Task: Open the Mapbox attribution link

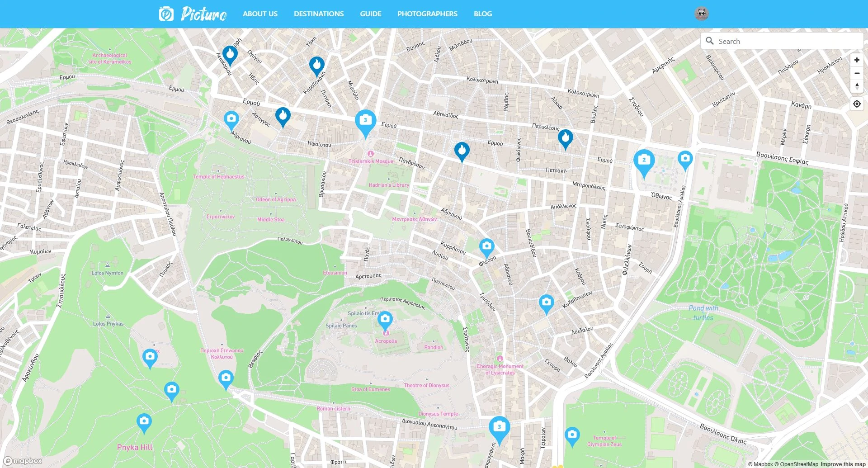Action: (x=760, y=464)
